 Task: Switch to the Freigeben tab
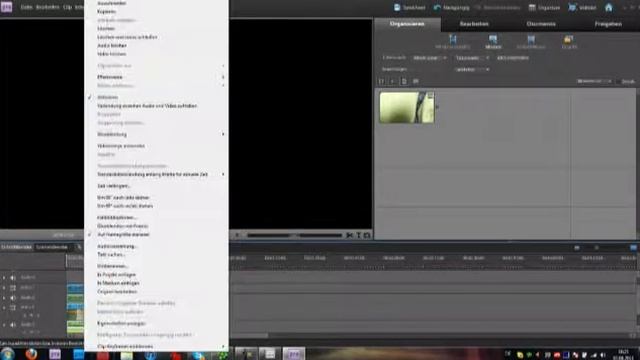coord(608,24)
